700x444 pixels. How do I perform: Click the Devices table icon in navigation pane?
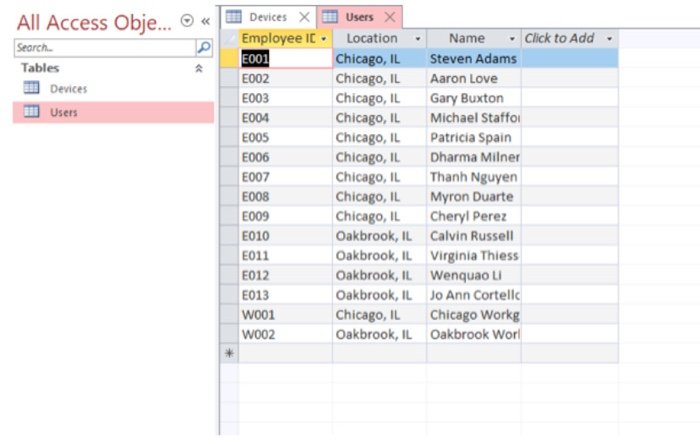pyautogui.click(x=31, y=87)
